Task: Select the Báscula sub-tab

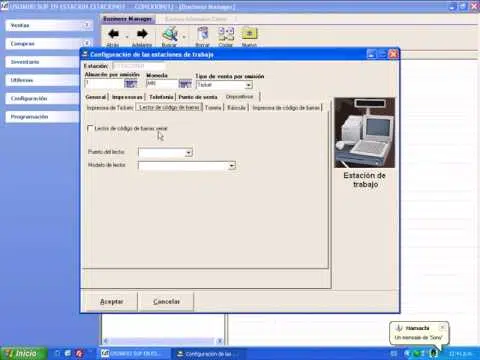Action: [x=236, y=108]
